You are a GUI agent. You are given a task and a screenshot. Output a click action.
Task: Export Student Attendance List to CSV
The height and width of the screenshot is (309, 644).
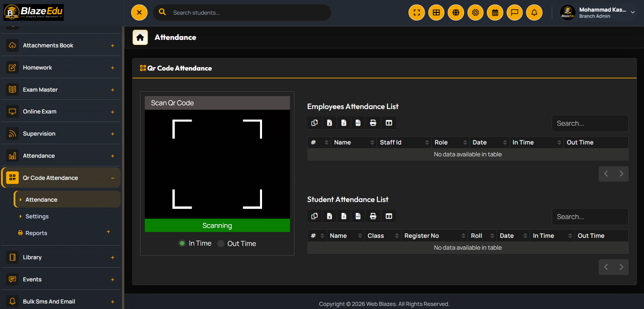[x=344, y=216]
